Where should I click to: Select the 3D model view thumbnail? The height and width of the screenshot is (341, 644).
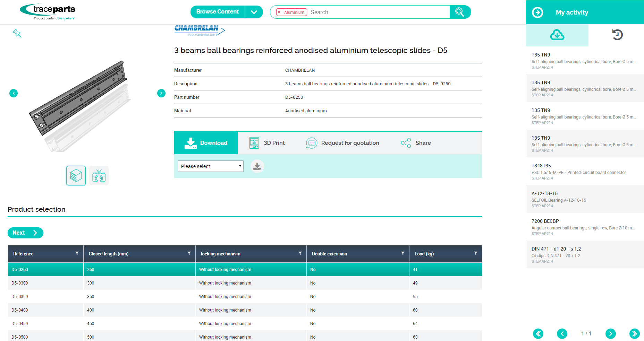coord(76,176)
